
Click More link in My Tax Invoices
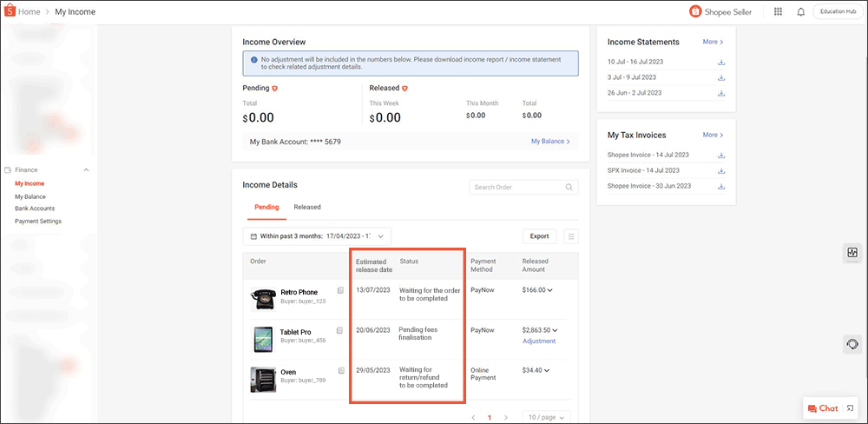pyautogui.click(x=713, y=136)
